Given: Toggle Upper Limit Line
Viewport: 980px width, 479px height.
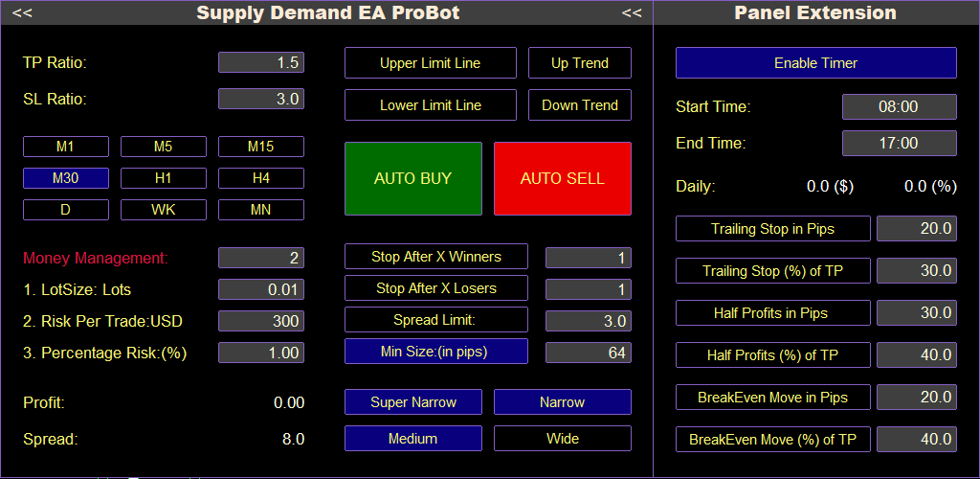Looking at the screenshot, I should point(430,63).
